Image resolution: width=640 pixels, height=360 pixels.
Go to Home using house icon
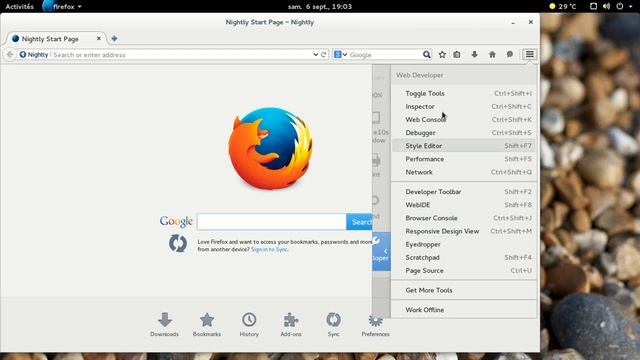(x=492, y=54)
